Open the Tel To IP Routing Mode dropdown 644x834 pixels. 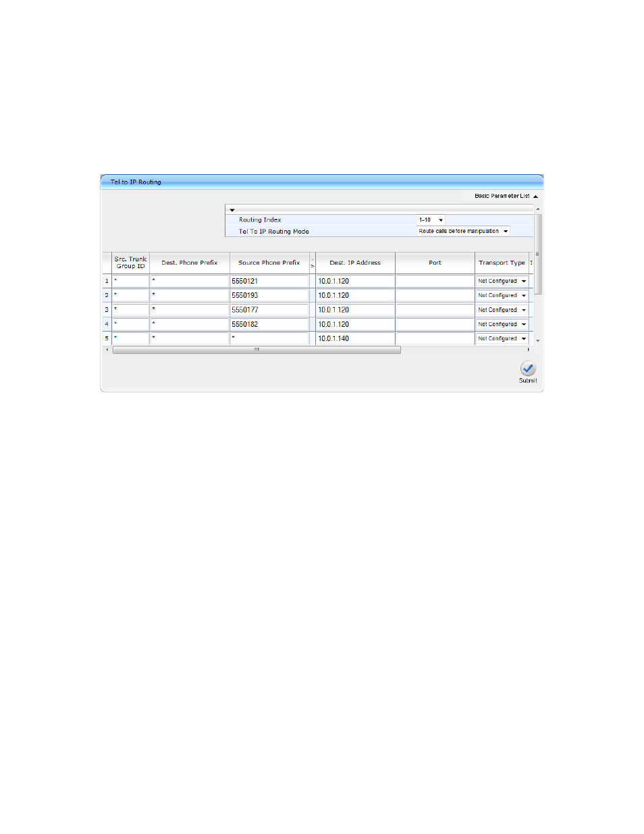pyautogui.click(x=463, y=231)
